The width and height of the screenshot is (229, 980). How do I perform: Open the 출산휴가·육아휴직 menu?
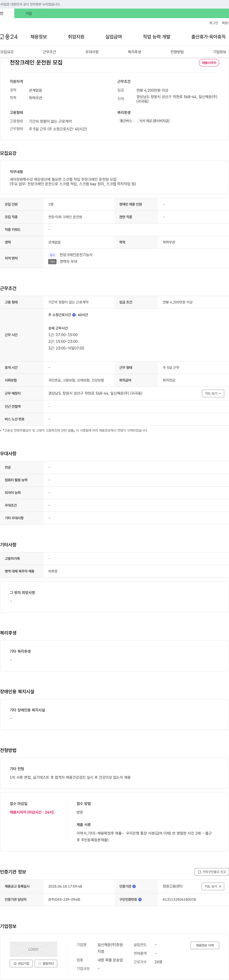click(x=208, y=37)
